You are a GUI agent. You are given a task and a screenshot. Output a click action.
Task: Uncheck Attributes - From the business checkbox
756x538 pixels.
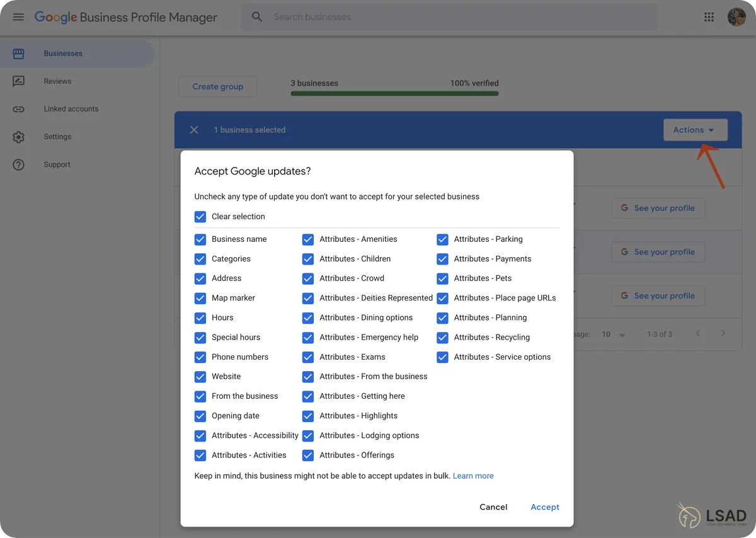308,377
